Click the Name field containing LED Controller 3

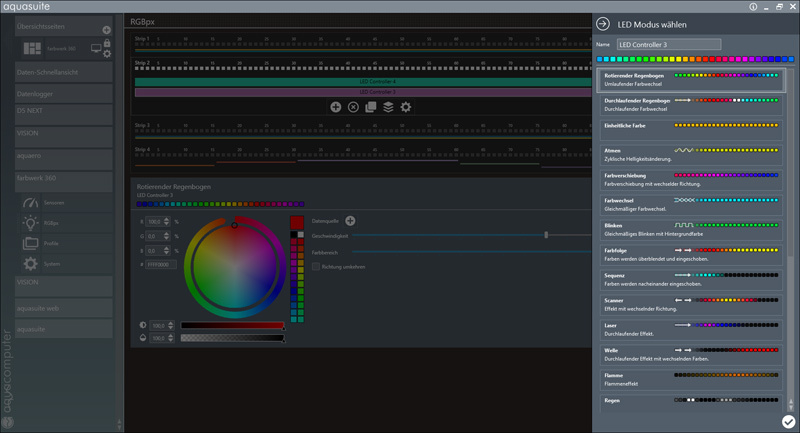tap(668, 45)
